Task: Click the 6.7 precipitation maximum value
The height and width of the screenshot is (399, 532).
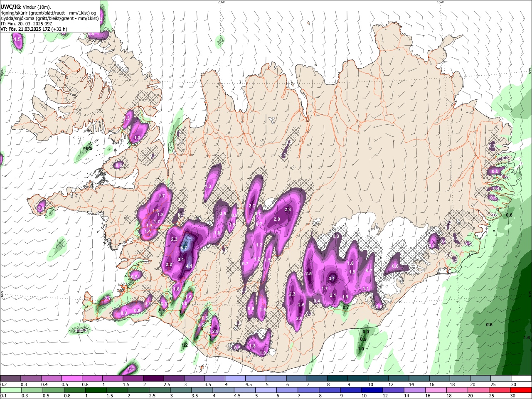Action: (x=183, y=248)
